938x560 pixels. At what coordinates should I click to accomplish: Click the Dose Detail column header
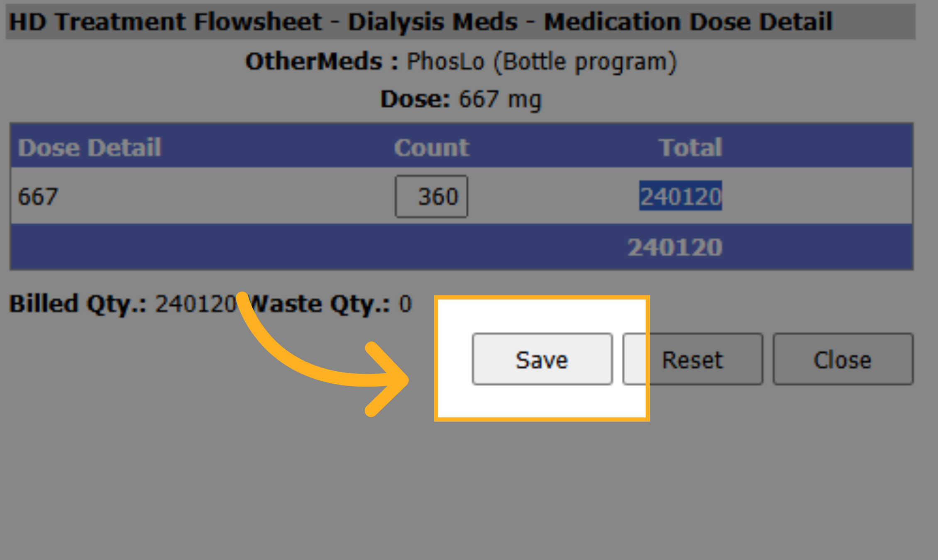tap(89, 147)
